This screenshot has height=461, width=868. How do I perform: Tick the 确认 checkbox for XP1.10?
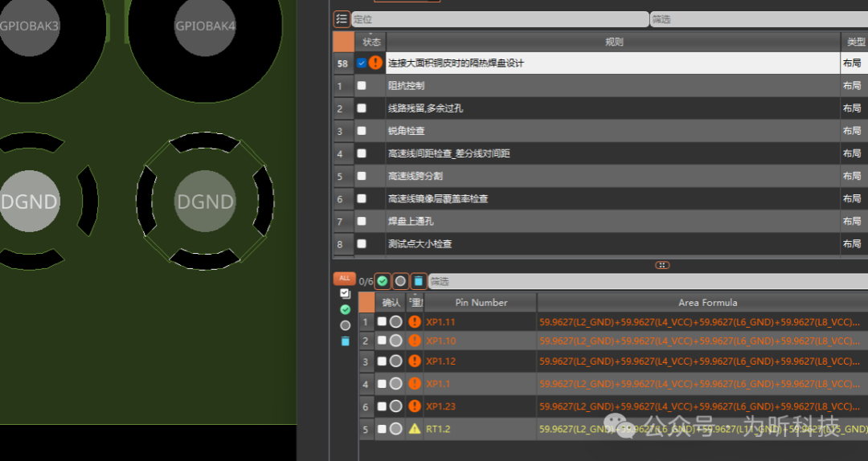[382, 341]
